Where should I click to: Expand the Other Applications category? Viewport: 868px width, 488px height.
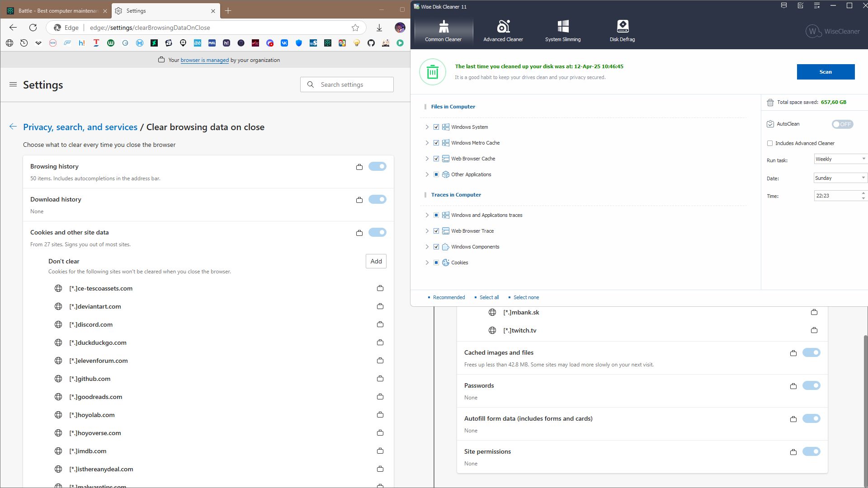[427, 174]
